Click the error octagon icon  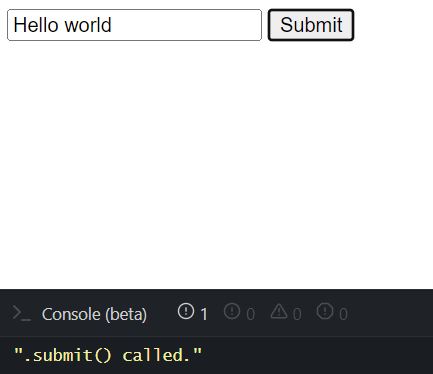coord(324,311)
